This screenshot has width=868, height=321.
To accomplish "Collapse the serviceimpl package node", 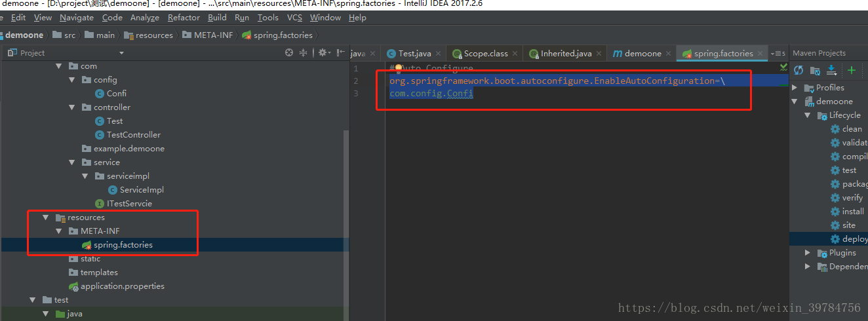I will [85, 176].
